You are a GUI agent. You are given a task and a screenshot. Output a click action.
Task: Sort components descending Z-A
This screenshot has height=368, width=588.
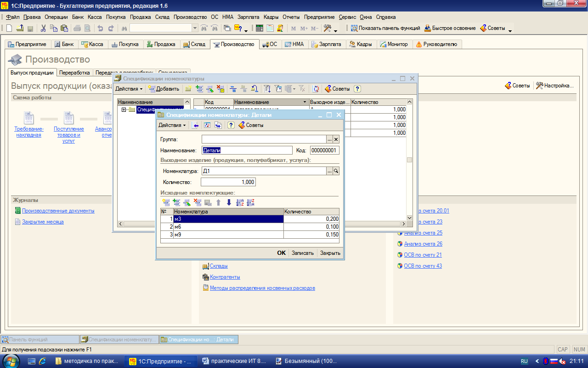[250, 202]
